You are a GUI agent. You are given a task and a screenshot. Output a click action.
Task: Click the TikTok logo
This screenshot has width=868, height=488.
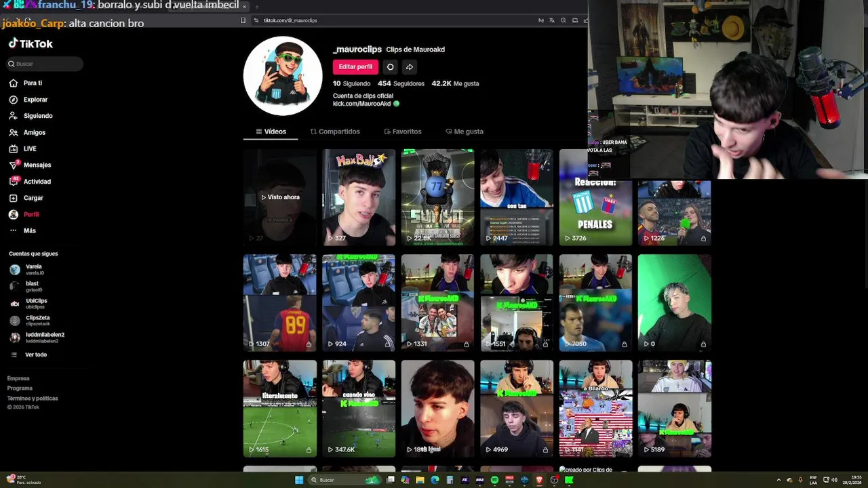tap(31, 43)
